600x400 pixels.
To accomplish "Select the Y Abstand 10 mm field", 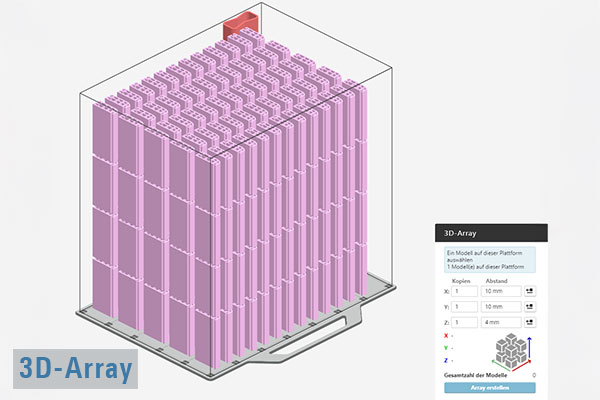I will point(500,307).
